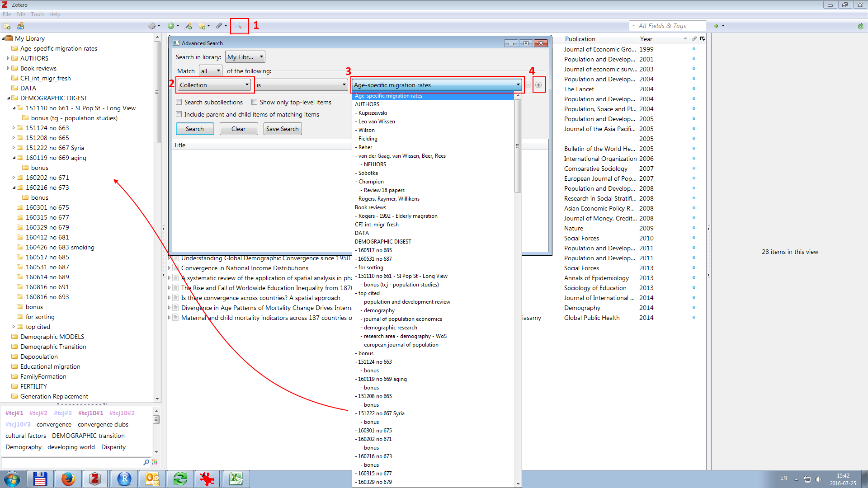Click the Zotero logo icon in top-left
This screenshot has width=868, height=488.
[x=5, y=5]
